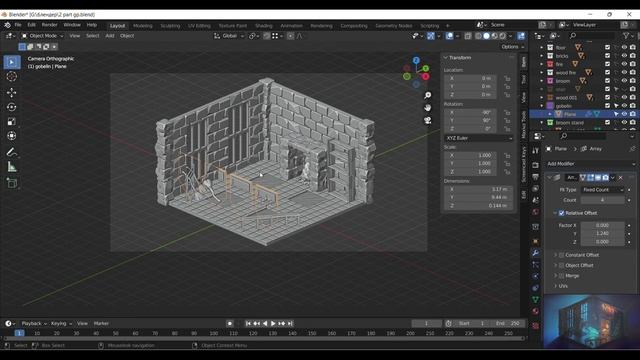Open the timeline Marker menu
This screenshot has width=640, height=360.
point(101,323)
